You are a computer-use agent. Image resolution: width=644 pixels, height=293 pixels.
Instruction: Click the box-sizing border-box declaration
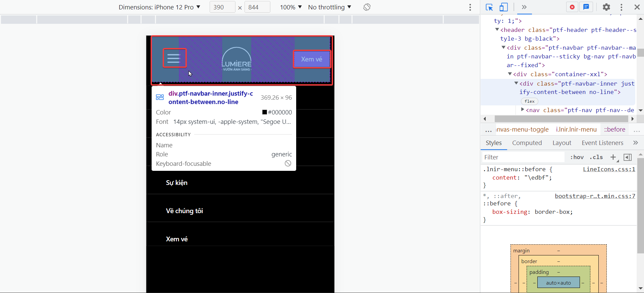click(x=532, y=212)
